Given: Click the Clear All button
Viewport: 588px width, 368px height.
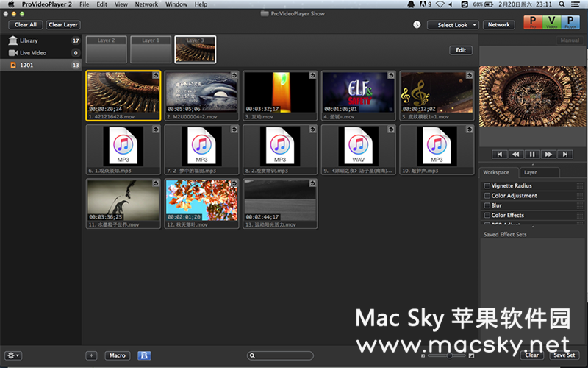Looking at the screenshot, I should (26, 25).
